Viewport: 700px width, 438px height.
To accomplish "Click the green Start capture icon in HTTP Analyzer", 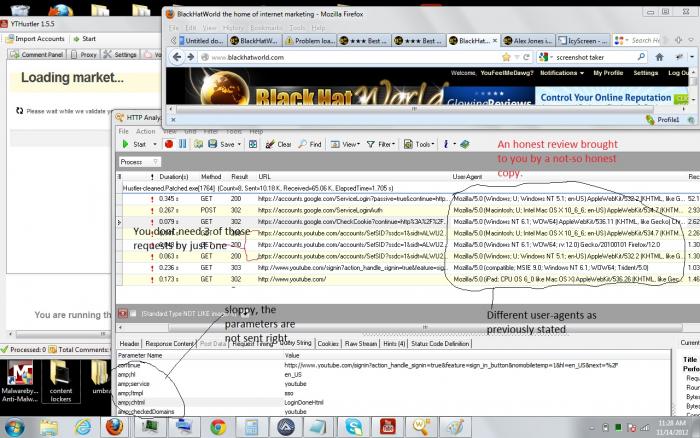I will 125,144.
